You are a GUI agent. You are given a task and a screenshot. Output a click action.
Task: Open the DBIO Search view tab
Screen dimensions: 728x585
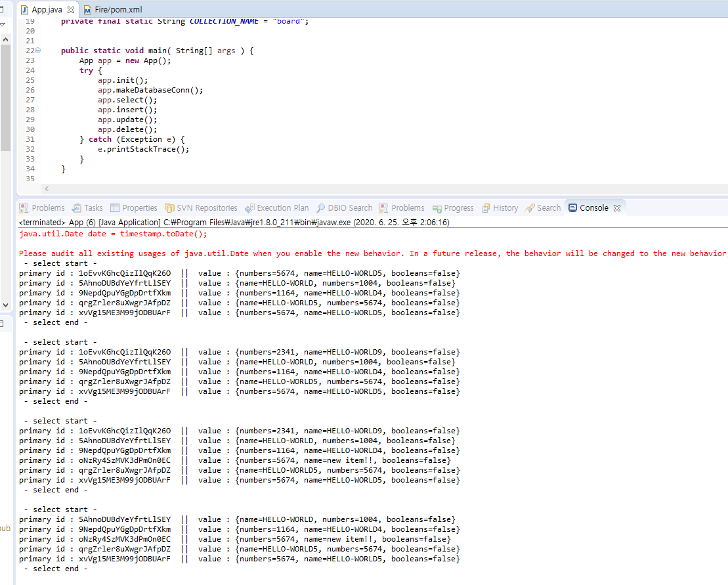(345, 208)
